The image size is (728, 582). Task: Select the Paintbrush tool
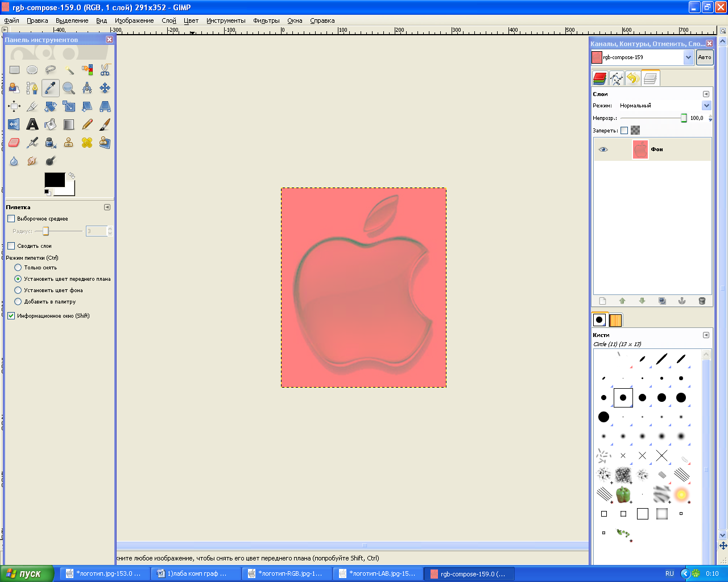(x=105, y=124)
